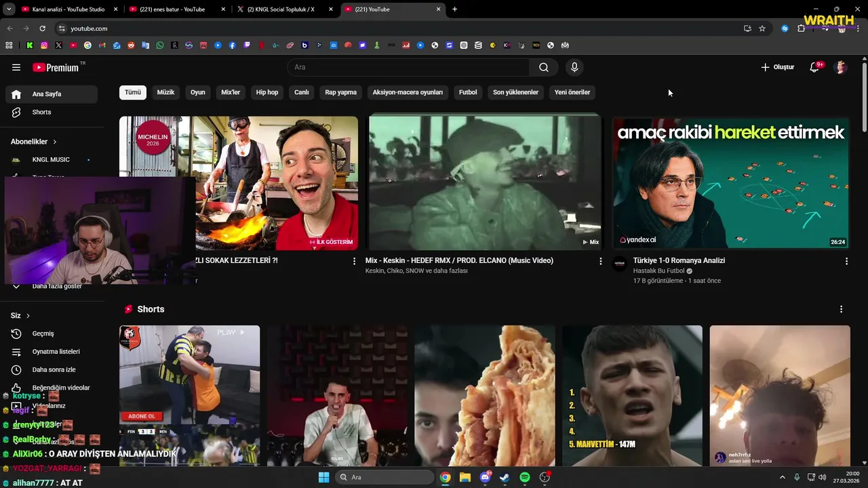Viewport: 868px width, 488px height.
Task: Select the Hip hop filter chip
Action: tap(267, 92)
